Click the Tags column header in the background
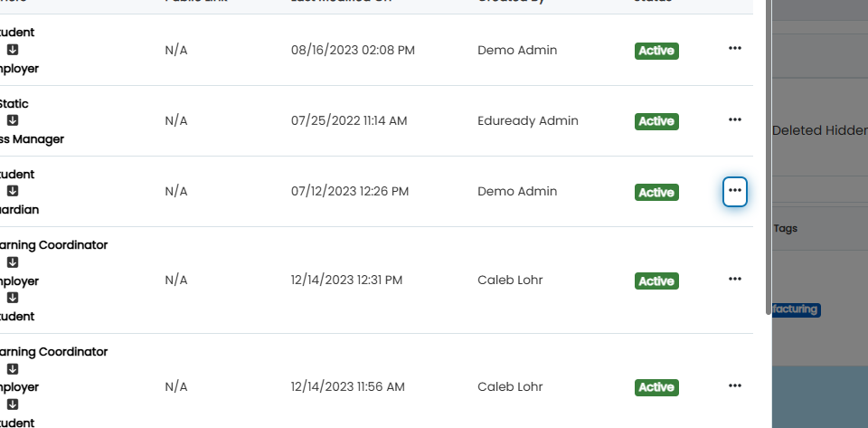 tap(785, 228)
